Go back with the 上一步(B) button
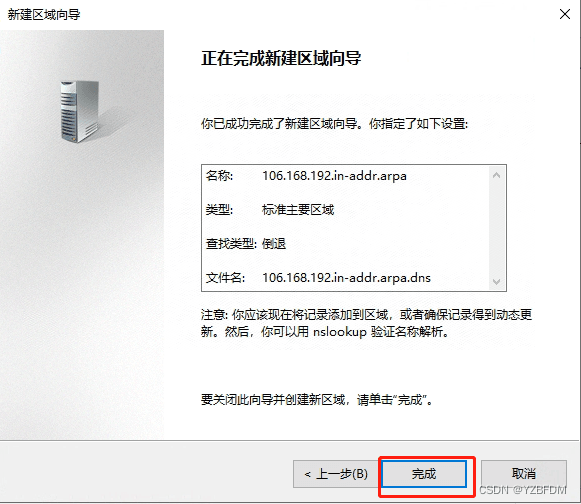The width and height of the screenshot is (581, 504). (x=336, y=474)
